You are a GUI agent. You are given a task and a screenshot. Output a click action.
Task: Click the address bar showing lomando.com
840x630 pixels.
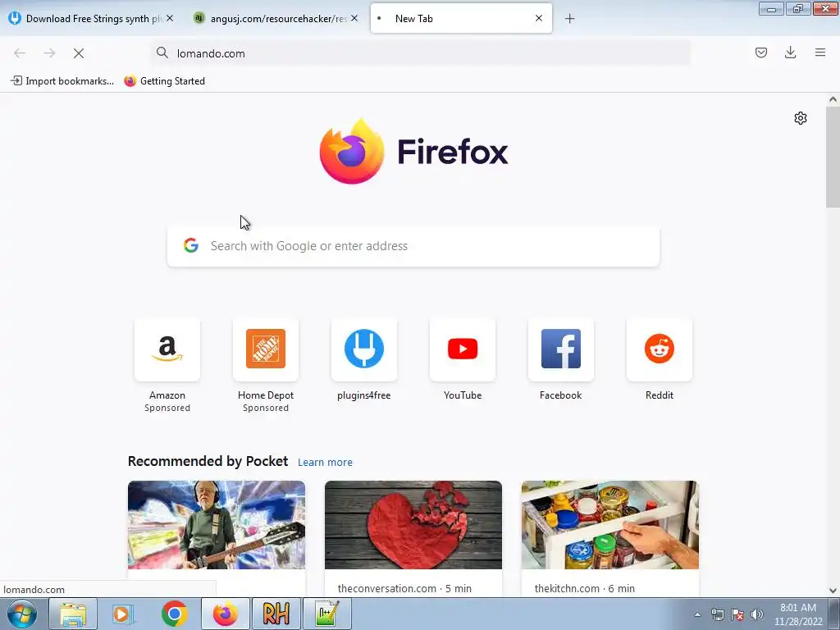point(421,53)
